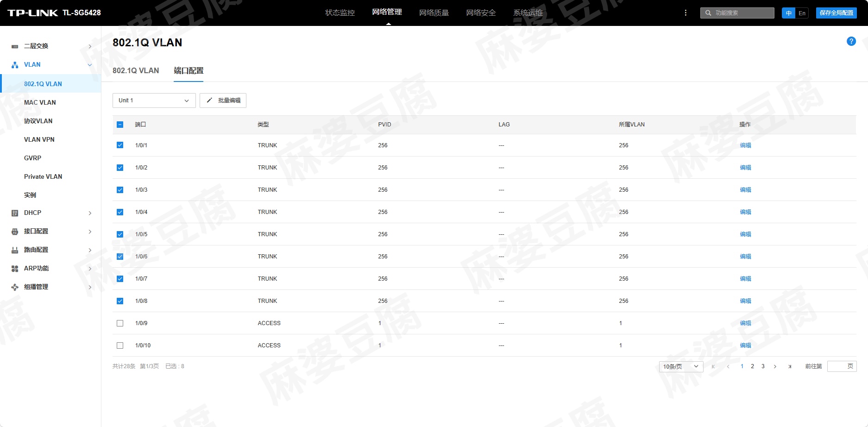Viewport: 868px width, 427px height.
Task: Click the DHCP sidebar icon
Action: click(15, 213)
